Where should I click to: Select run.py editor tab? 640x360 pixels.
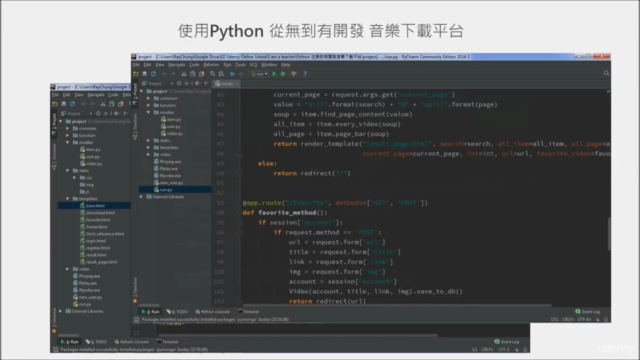227,84
